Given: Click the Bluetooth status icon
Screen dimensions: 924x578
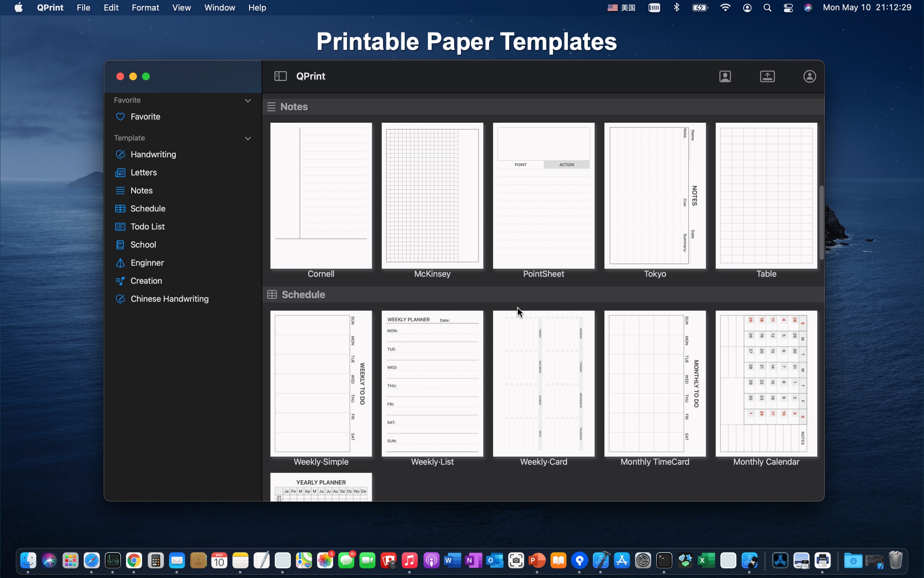Looking at the screenshot, I should pos(677,7).
